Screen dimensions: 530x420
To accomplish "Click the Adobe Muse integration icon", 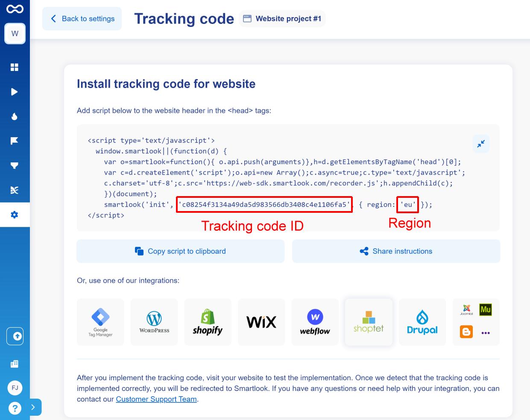I will 486,309.
